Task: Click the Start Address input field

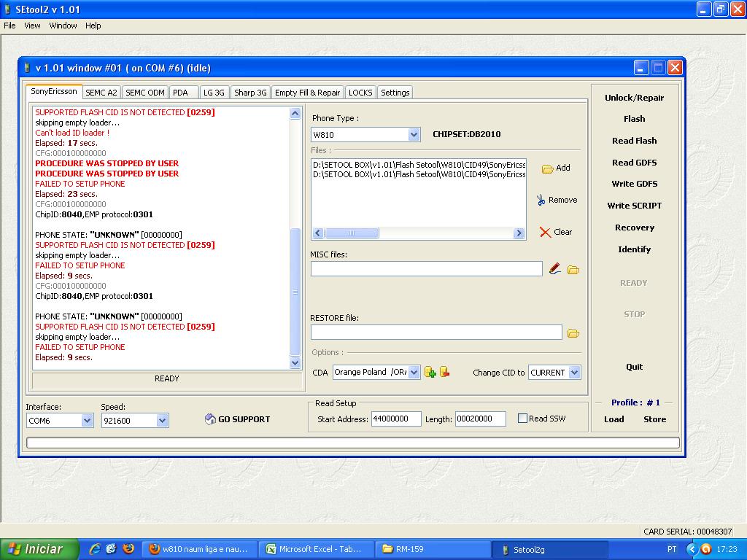Action: [396, 419]
